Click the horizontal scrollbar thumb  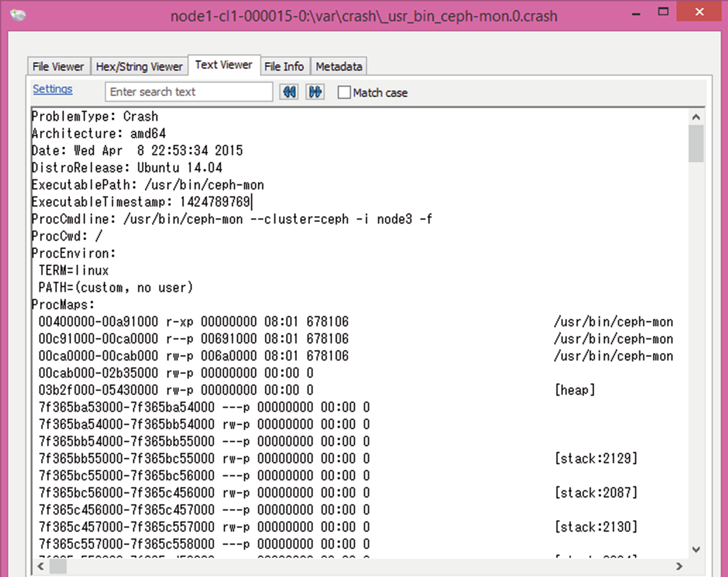click(58, 566)
